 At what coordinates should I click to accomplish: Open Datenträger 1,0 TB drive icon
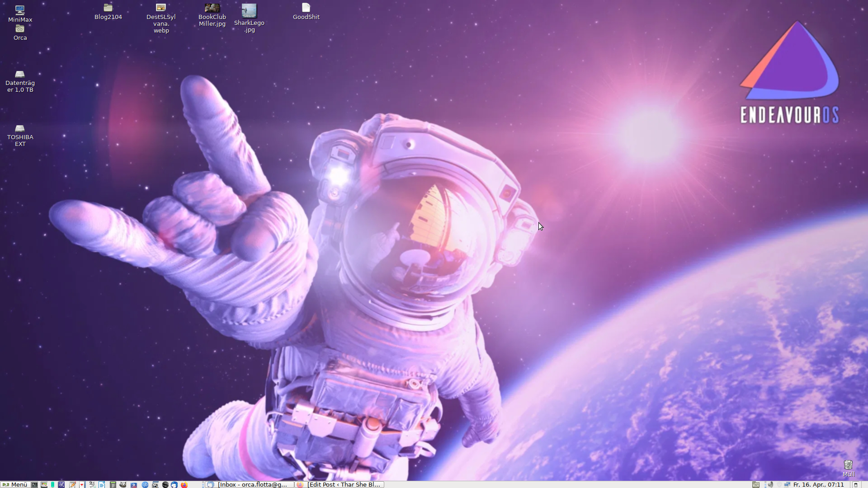(x=20, y=81)
